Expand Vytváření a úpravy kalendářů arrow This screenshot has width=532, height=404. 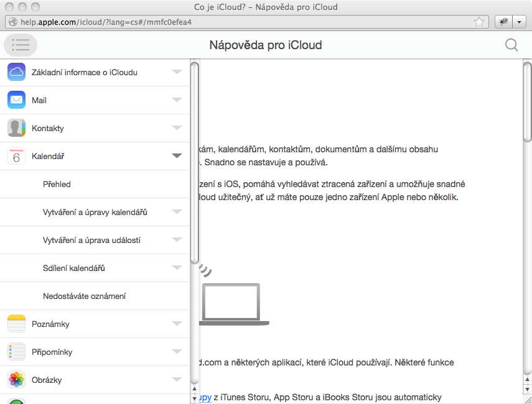pos(177,211)
